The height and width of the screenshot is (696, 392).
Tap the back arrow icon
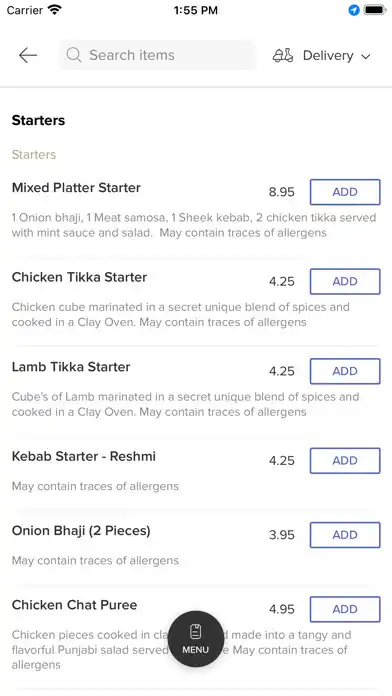tap(28, 55)
